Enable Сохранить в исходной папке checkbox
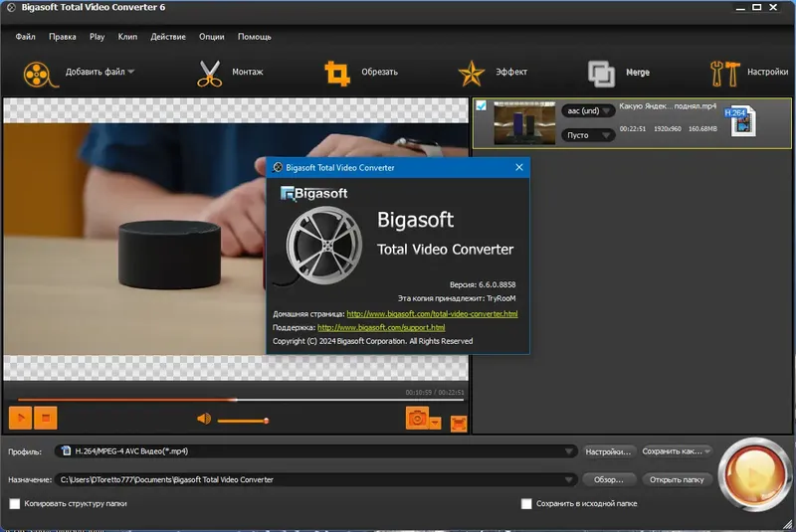The height and width of the screenshot is (532, 796). click(x=526, y=503)
